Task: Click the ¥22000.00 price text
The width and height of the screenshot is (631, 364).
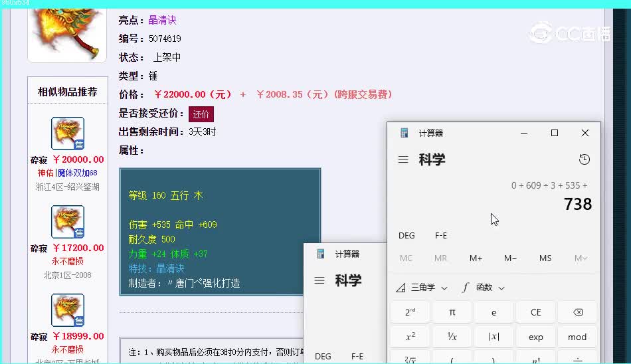Action: click(193, 94)
